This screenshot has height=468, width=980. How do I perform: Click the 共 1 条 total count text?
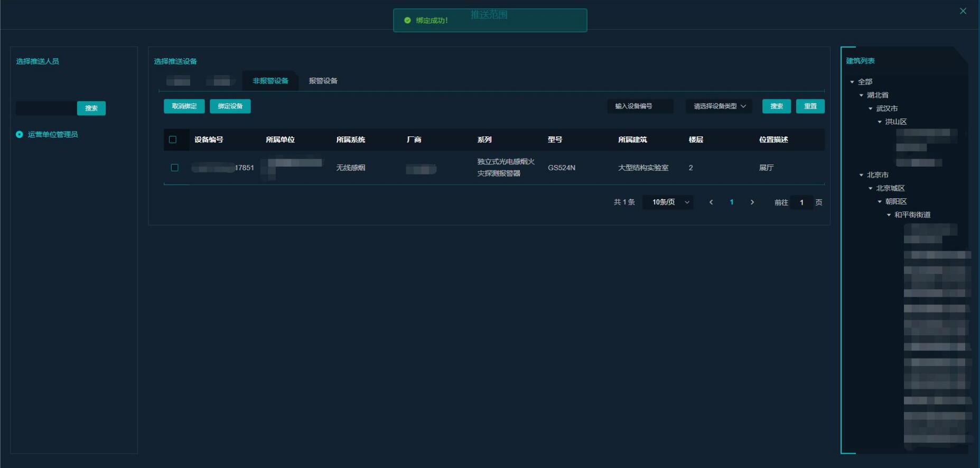point(624,202)
